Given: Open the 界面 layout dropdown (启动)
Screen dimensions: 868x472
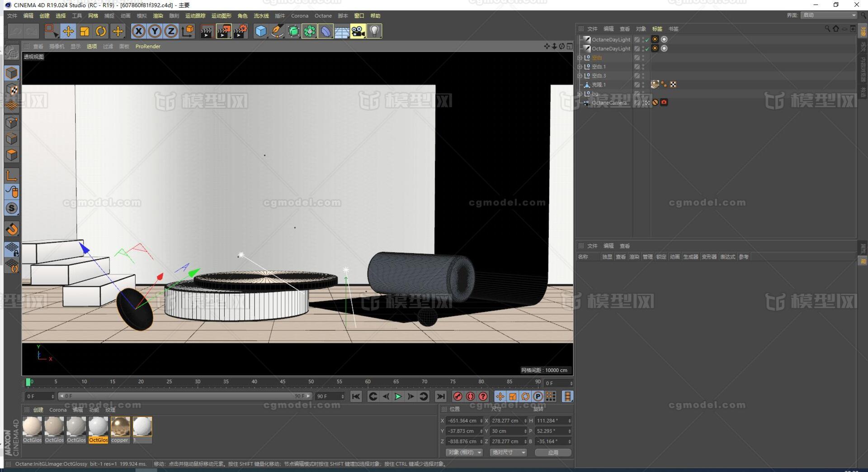Looking at the screenshot, I should pyautogui.click(x=829, y=15).
